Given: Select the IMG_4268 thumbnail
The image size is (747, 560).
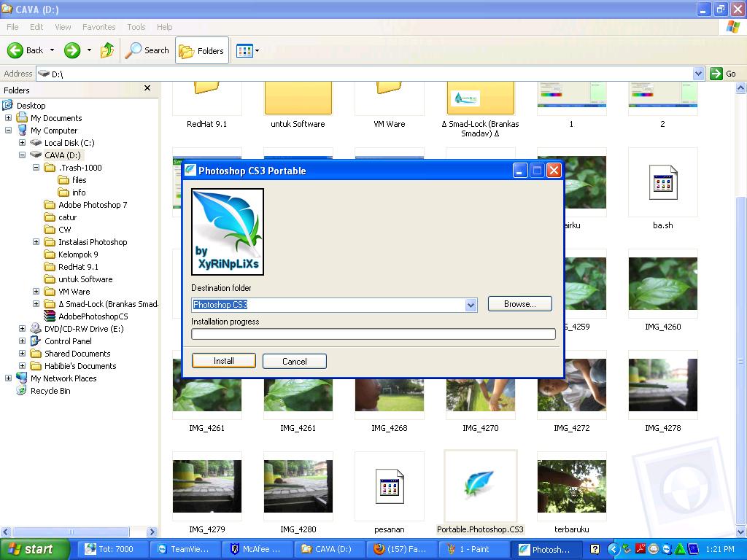Looking at the screenshot, I should (x=390, y=395).
